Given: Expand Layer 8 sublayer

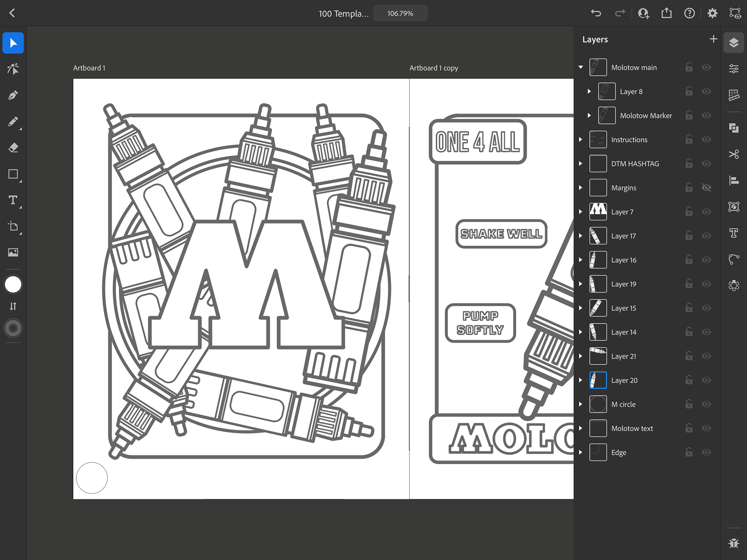Looking at the screenshot, I should coord(589,91).
